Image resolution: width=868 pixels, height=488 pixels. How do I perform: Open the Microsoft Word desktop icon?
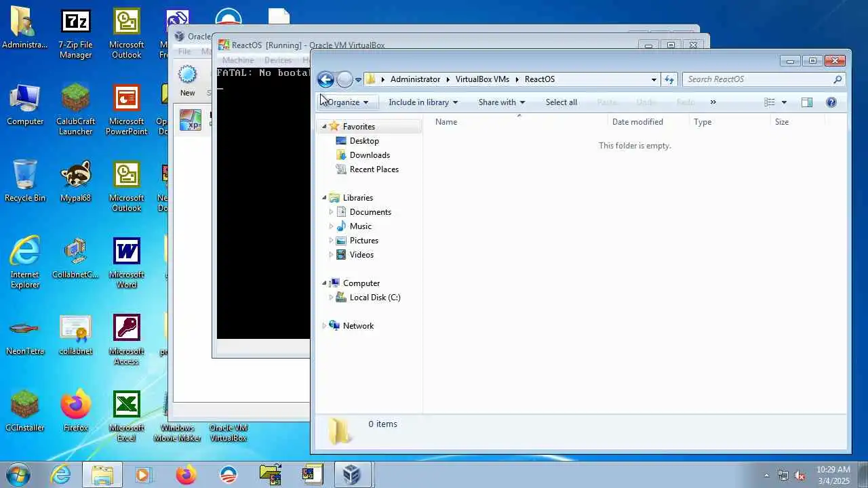coord(126,263)
